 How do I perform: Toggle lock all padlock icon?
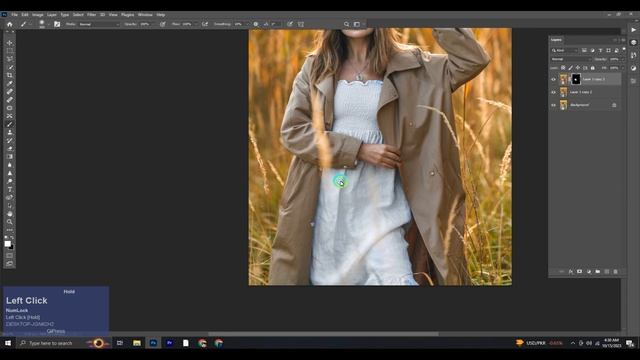point(593,68)
